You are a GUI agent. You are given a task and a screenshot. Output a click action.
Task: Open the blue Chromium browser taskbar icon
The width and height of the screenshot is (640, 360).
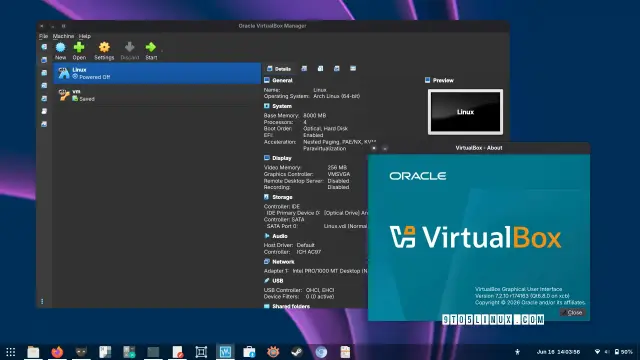tap(321, 352)
